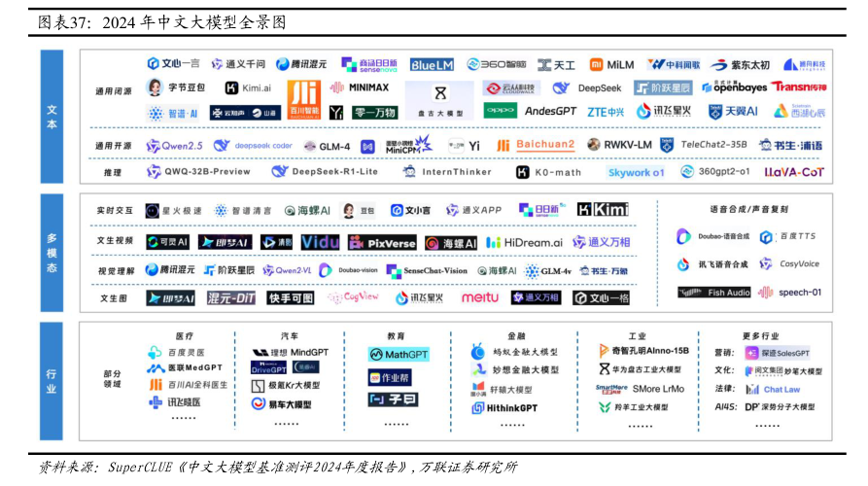This screenshot has height=486, width=868.
Task: Click the TeleChat2-35B logo
Action: 704,145
